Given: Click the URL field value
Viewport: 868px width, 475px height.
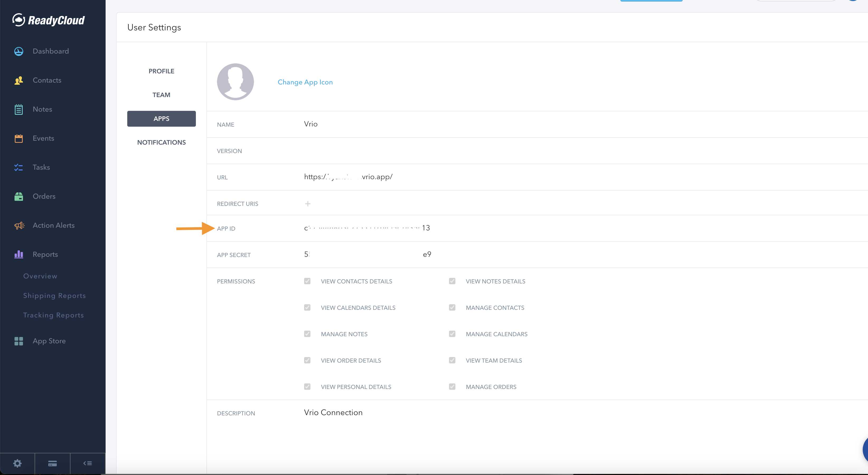Looking at the screenshot, I should click(348, 177).
